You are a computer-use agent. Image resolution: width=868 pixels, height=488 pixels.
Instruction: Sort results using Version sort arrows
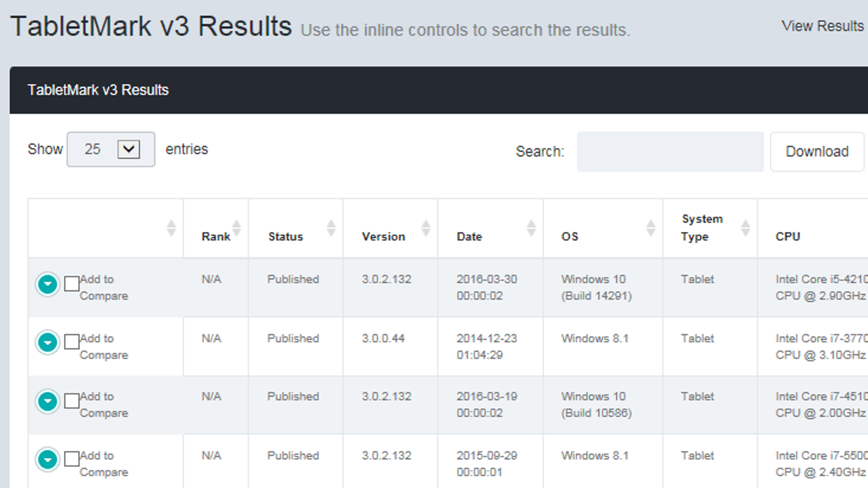click(x=426, y=228)
